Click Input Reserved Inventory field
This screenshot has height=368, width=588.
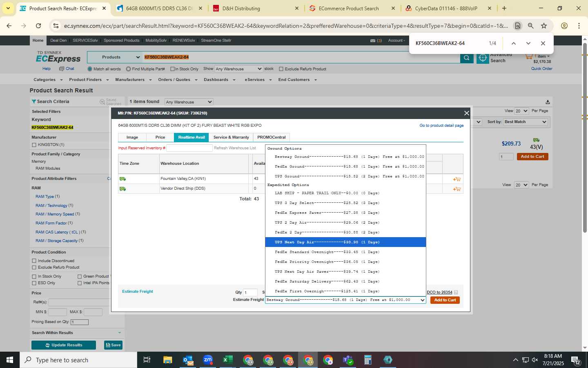click(189, 148)
